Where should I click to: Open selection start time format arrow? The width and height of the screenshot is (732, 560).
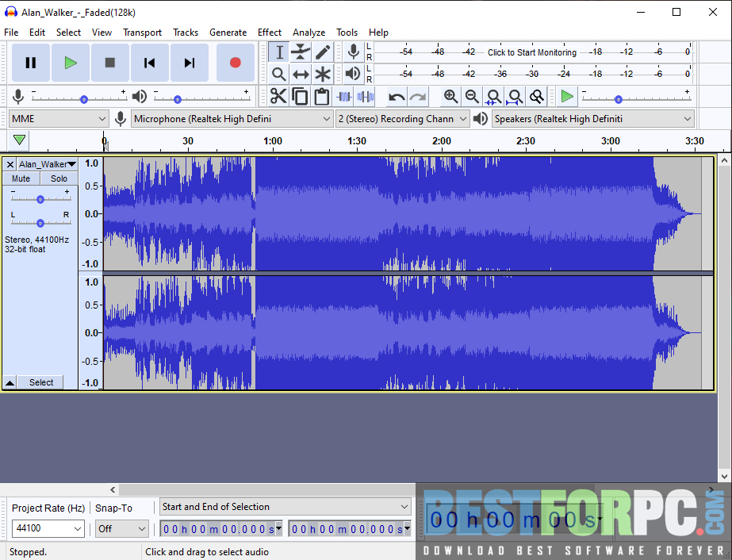278,528
